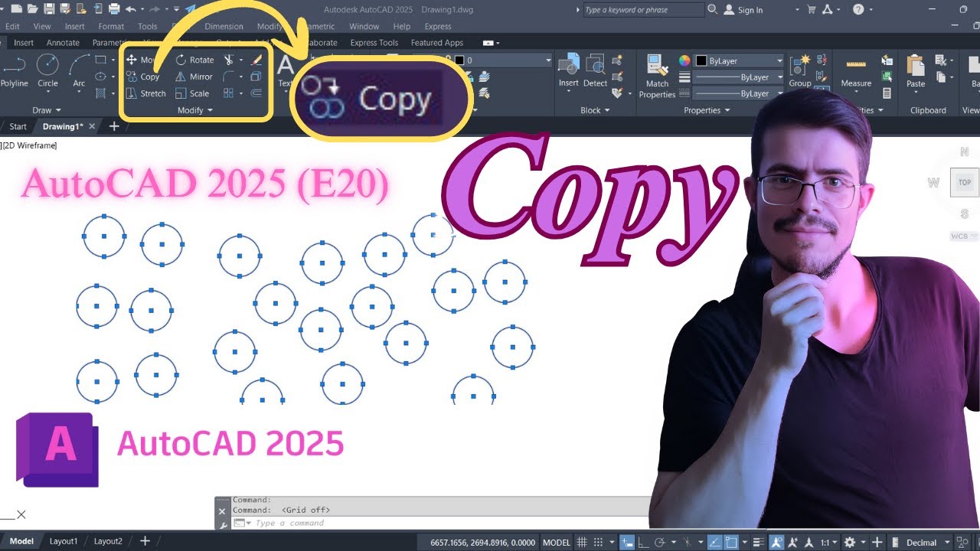Viewport: 980px width, 551px height.
Task: Activate the Stretch tool
Action: click(x=145, y=93)
